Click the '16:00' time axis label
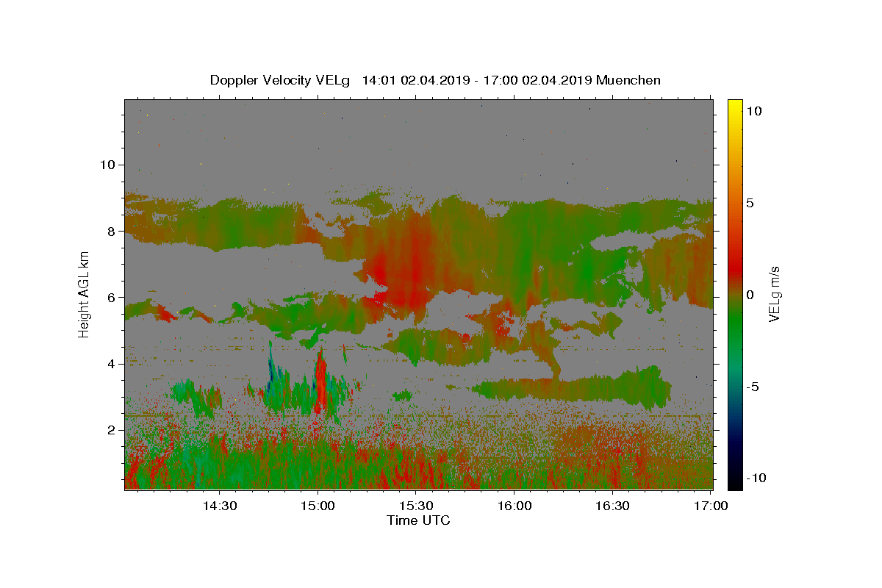This screenshot has height=588, width=882. pos(514,506)
